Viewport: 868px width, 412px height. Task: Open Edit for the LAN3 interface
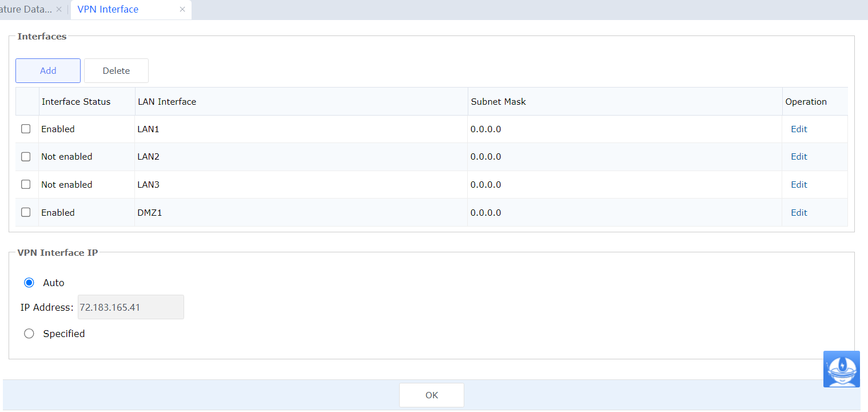pyautogui.click(x=798, y=185)
